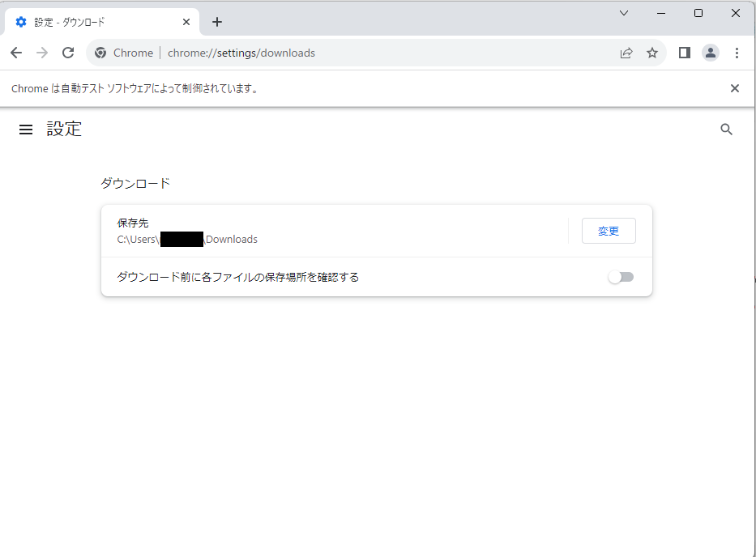
Task: Click the profile avatar icon
Action: coord(711,53)
